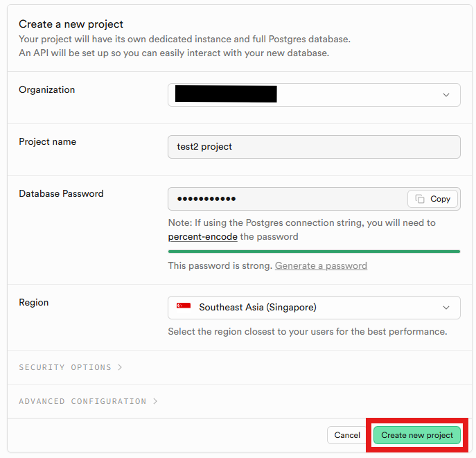Screen dimensions: 476x458
Task: Open the Southeast Asia (Singapore) region dropdown
Action: (314, 308)
